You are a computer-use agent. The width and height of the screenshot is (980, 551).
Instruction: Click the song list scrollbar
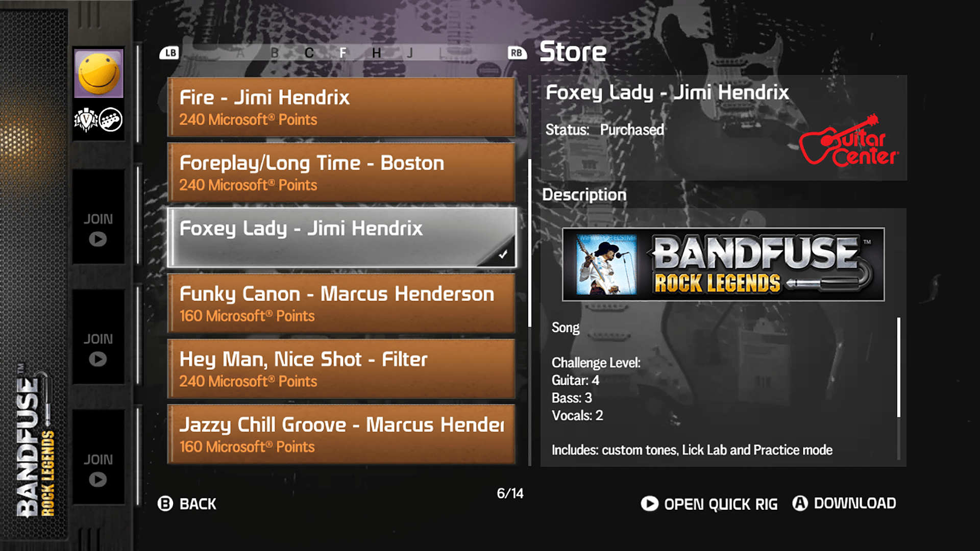tap(530, 243)
